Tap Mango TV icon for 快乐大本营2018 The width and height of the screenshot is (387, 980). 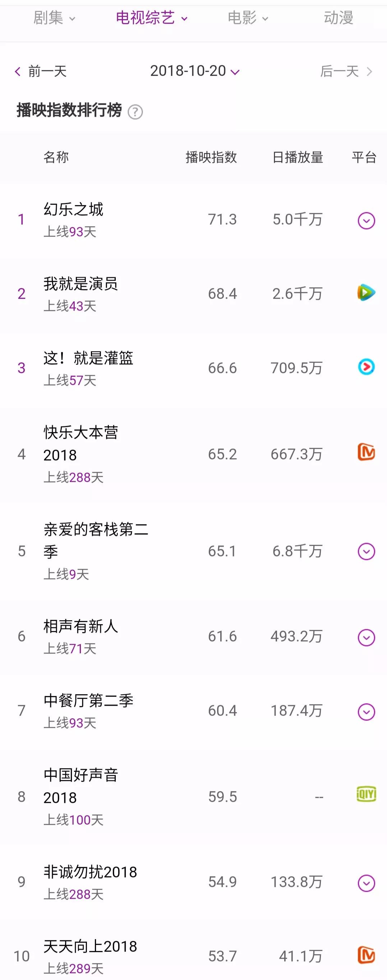tap(366, 452)
